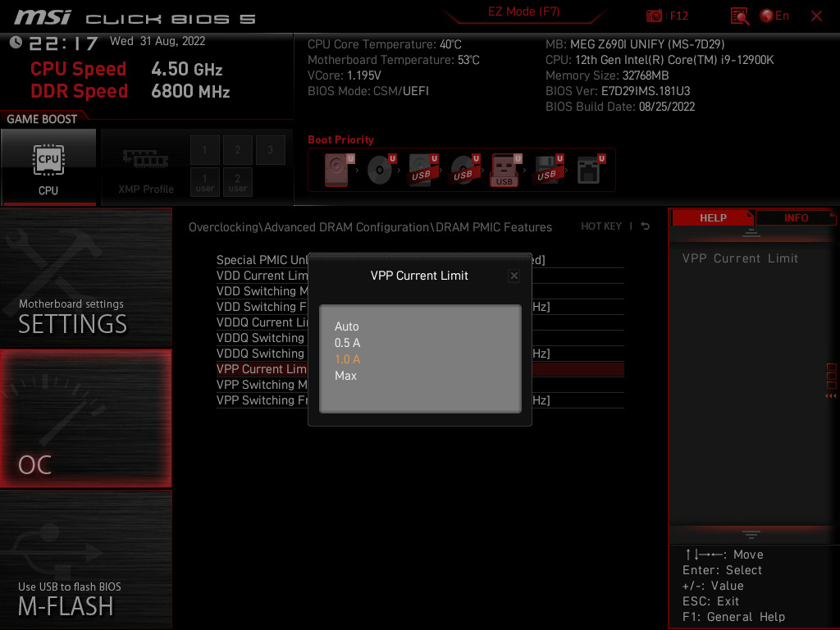Change language via the En globe icon
Image resolution: width=840 pixels, height=630 pixels.
[774, 16]
